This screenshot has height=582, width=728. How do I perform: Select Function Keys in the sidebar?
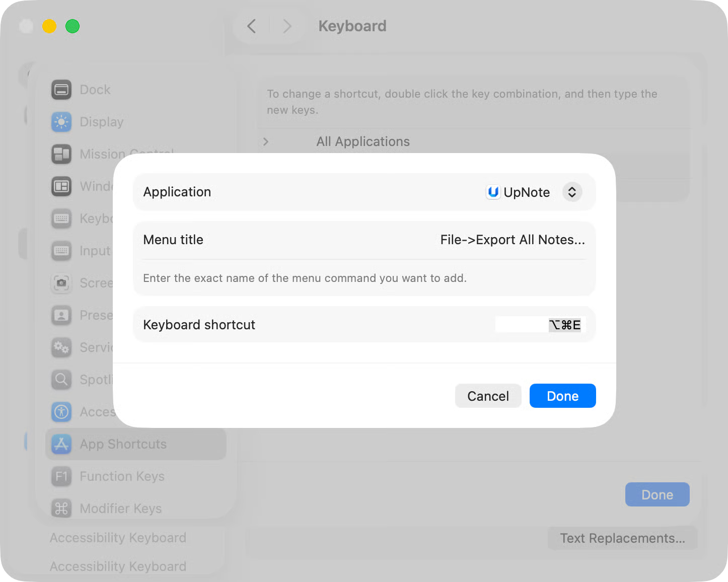(x=122, y=476)
